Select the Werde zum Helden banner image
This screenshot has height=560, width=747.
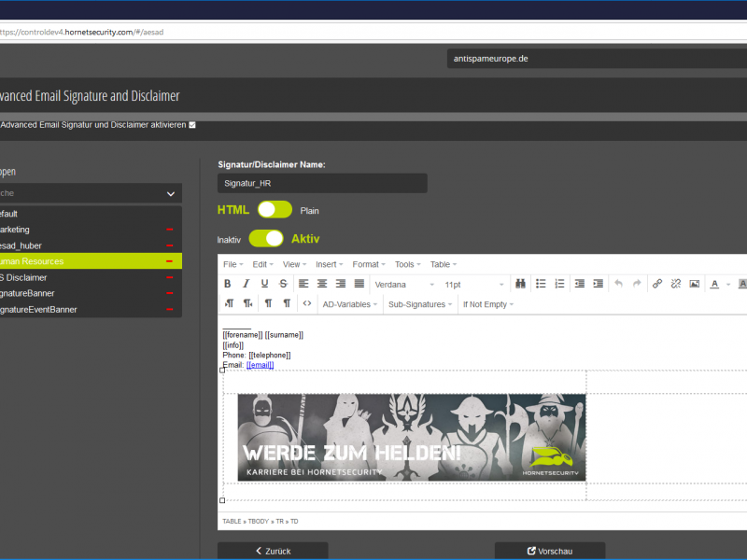412,437
